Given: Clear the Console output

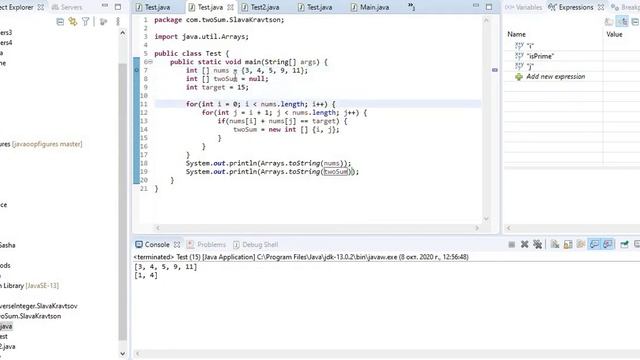Looking at the screenshot, I should (x=555, y=244).
